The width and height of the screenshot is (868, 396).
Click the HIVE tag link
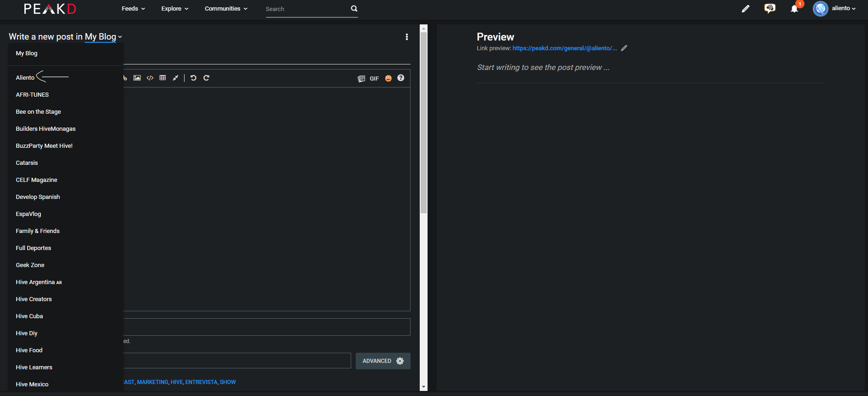pos(177,382)
